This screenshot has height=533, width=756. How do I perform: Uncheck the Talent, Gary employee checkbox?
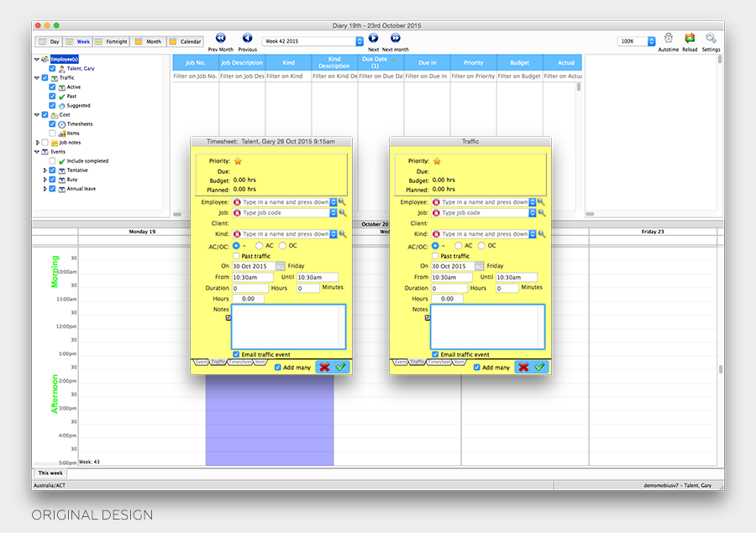[52, 69]
